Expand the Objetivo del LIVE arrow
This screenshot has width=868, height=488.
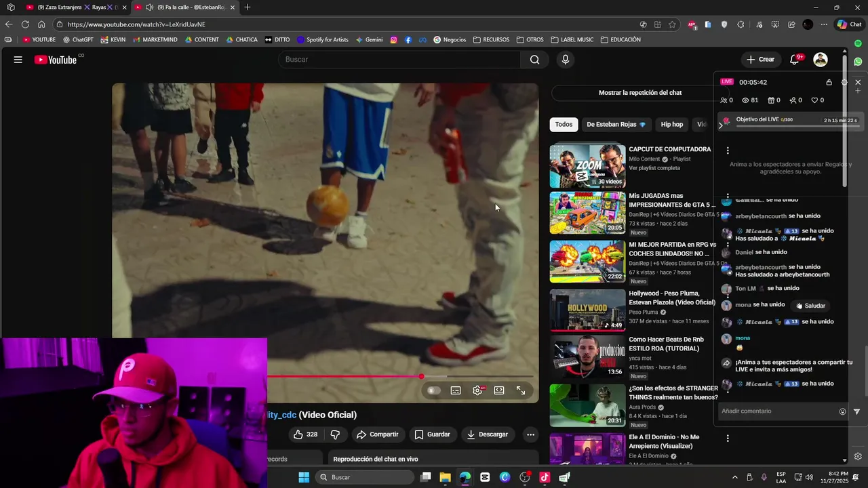[720, 125]
